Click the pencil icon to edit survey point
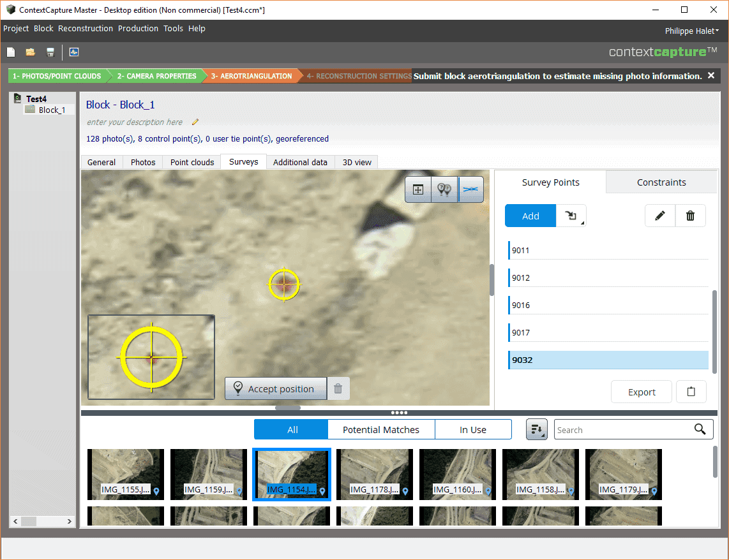The image size is (729, 560). click(660, 216)
